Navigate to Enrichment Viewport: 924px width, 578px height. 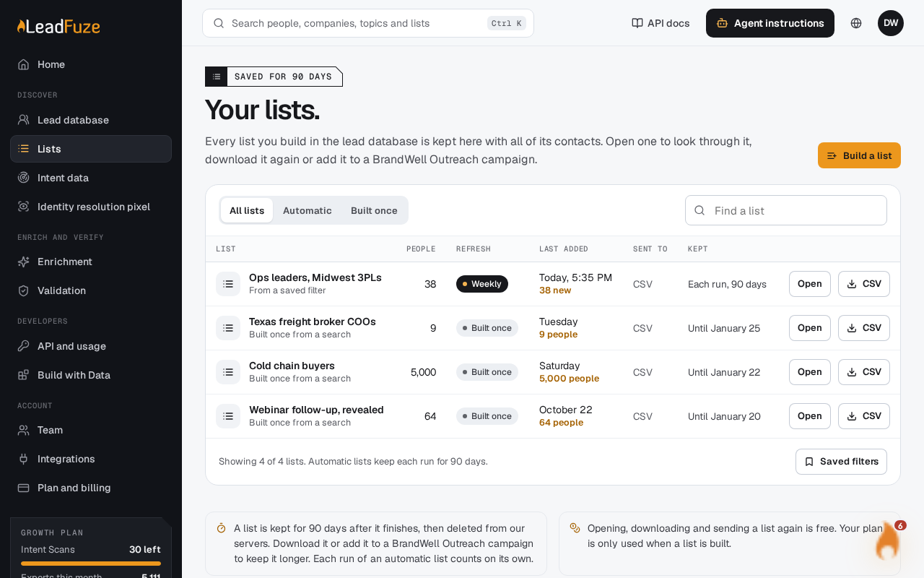(91, 262)
